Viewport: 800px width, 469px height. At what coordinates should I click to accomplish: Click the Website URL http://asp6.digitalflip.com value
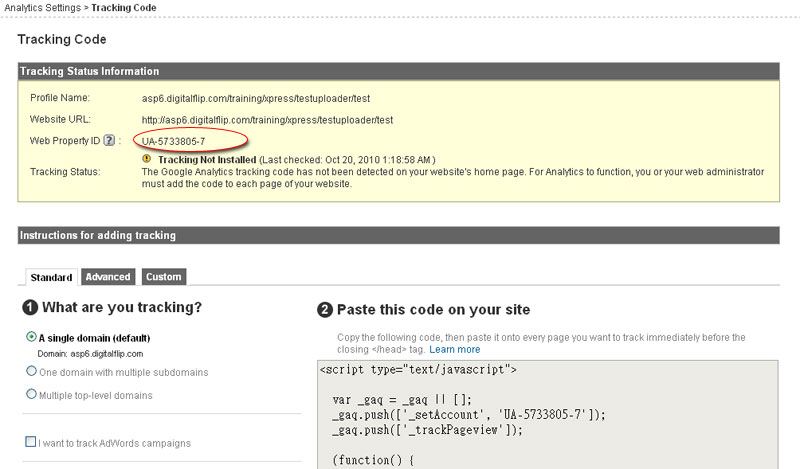[x=267, y=120]
